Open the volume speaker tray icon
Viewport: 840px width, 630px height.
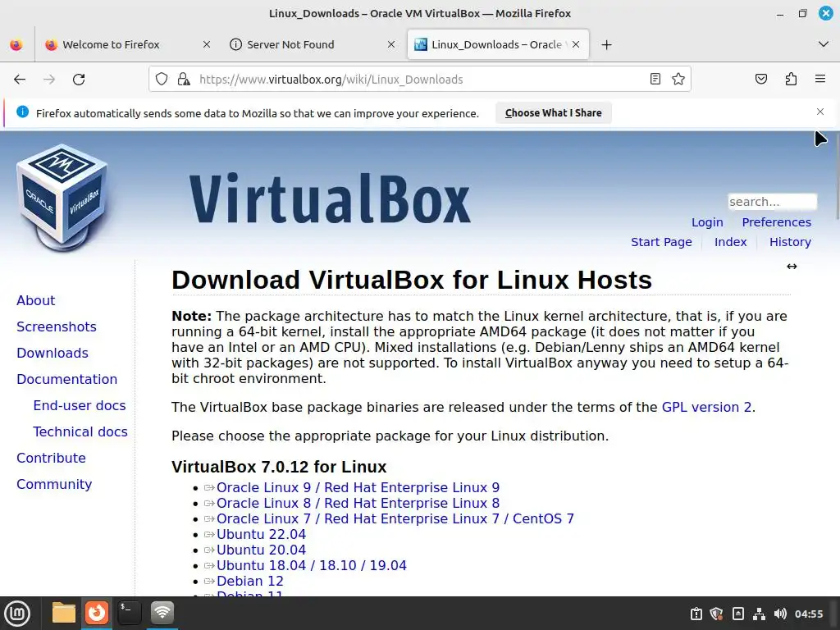(780, 614)
